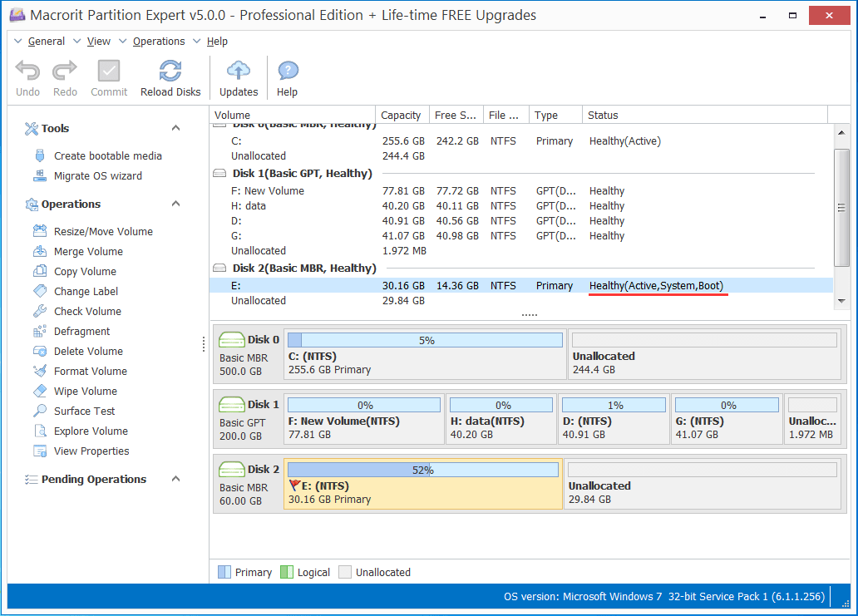Click the Surface Test magnifier icon

click(x=39, y=411)
